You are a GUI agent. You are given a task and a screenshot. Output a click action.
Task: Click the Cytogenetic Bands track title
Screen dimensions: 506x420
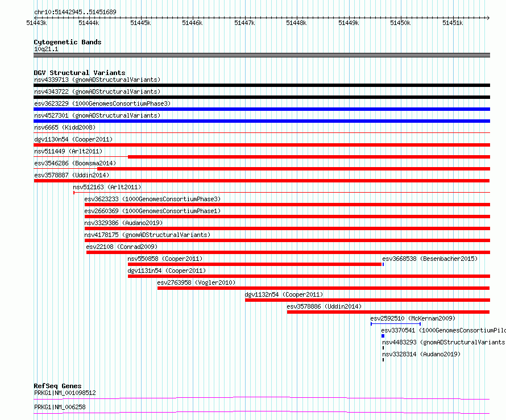point(68,42)
